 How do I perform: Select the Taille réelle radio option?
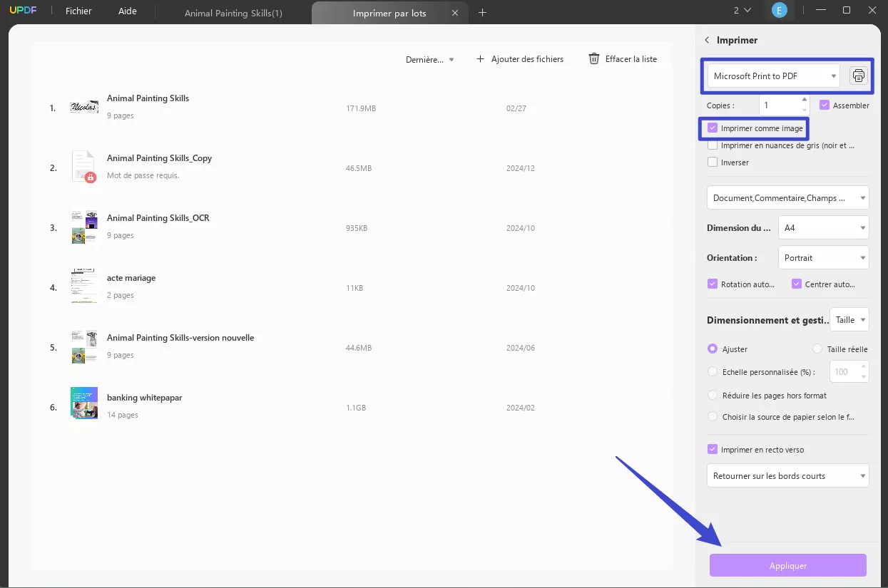[x=817, y=349]
